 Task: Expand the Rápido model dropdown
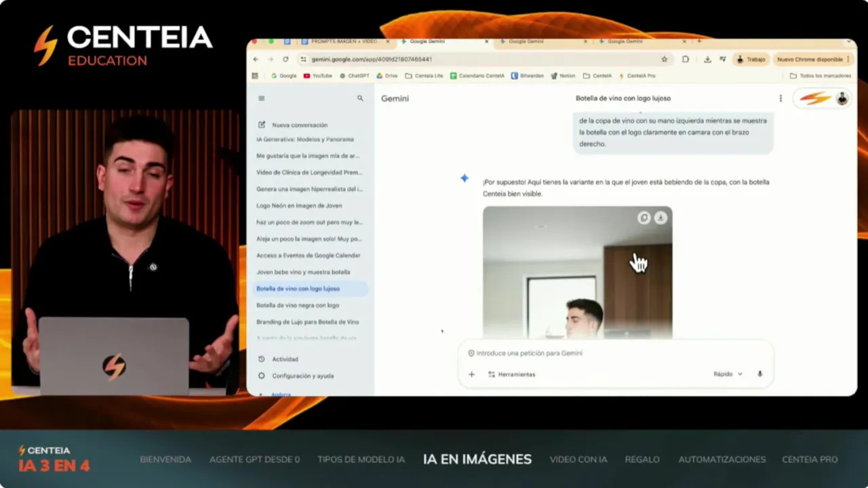click(728, 374)
